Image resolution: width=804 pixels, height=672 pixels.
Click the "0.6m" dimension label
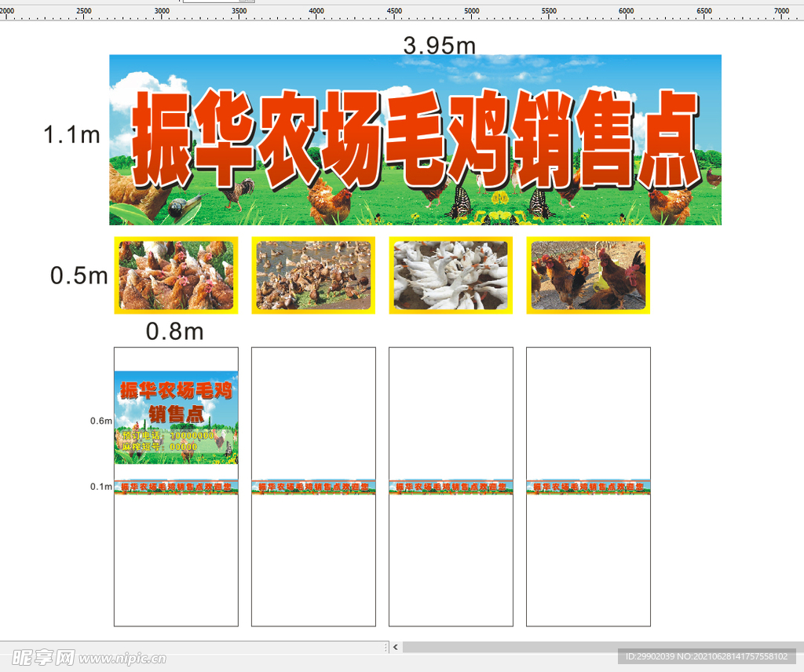click(101, 421)
